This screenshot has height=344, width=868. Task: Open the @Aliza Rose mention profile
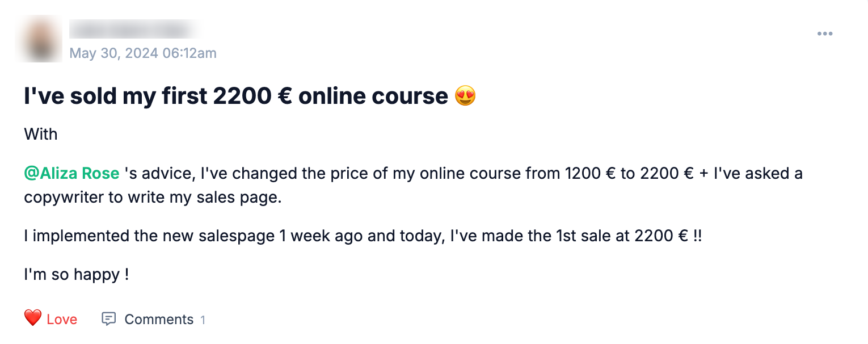[72, 173]
